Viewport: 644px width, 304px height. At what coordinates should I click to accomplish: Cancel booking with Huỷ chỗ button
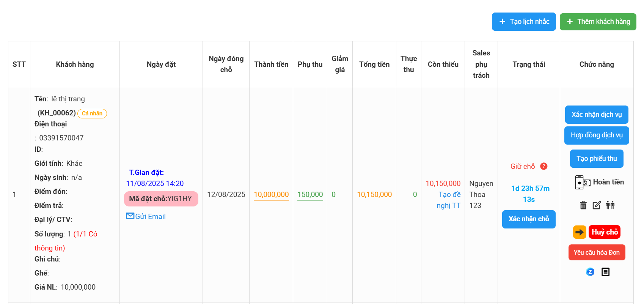(605, 232)
